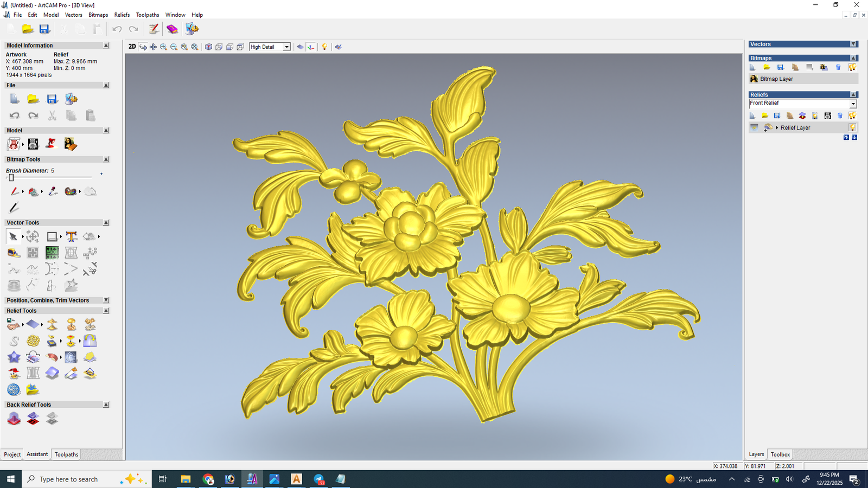The height and width of the screenshot is (488, 868).
Task: Click the isometric view cube icon
Action: pyautogui.click(x=208, y=47)
